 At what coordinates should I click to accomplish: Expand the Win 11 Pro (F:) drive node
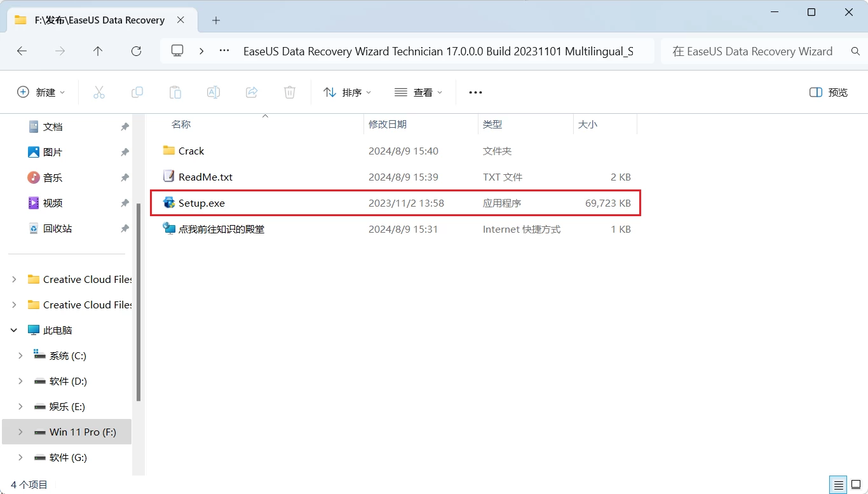pos(20,432)
